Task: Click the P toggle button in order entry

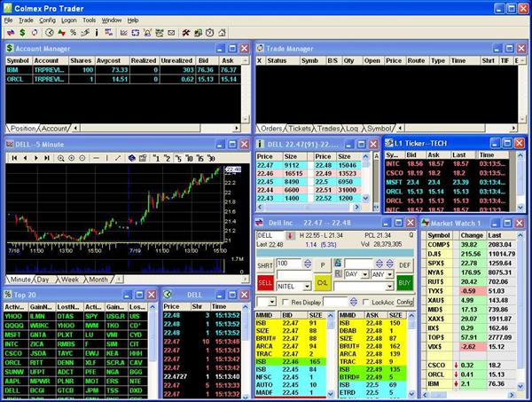Action: pos(323,265)
